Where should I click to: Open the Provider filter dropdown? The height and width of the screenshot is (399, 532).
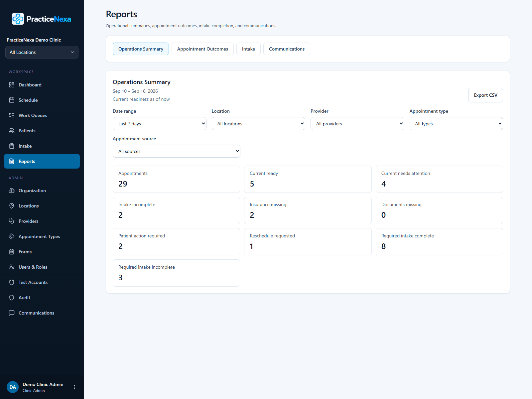point(357,124)
